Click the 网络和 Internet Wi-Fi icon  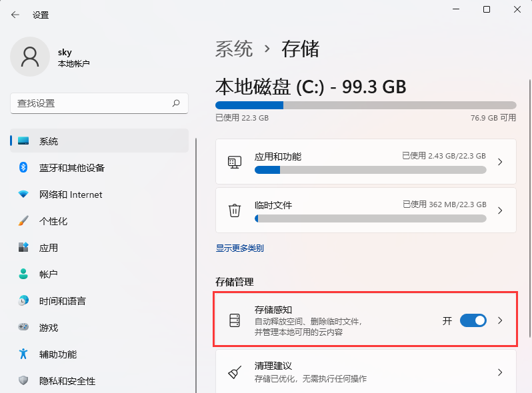pyautogui.click(x=24, y=195)
